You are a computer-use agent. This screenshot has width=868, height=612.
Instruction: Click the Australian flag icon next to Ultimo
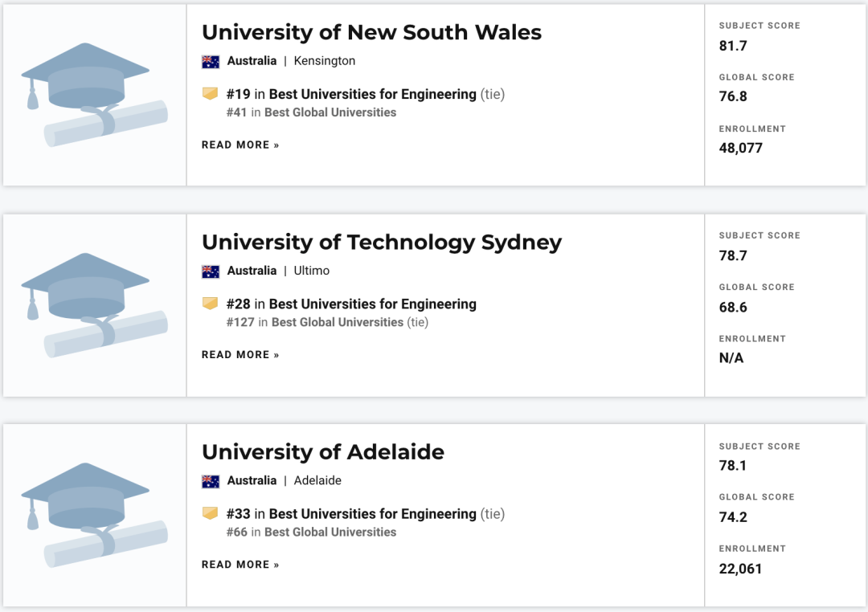pyautogui.click(x=211, y=271)
